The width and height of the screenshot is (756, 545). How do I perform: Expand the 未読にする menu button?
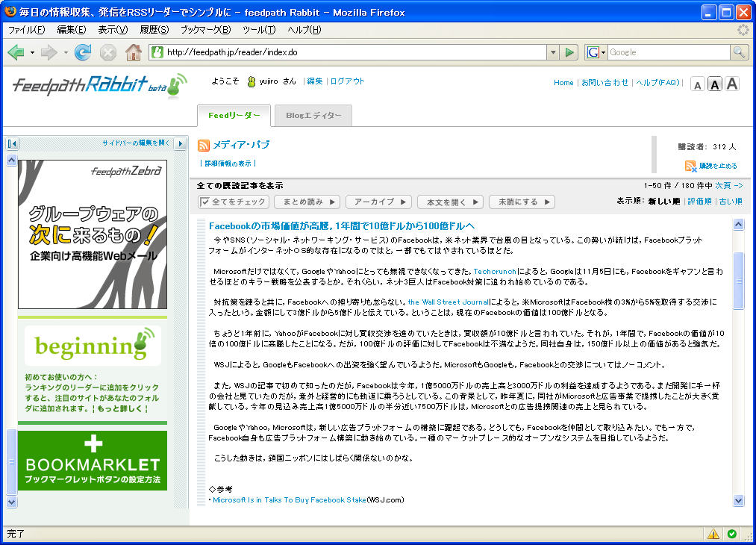tap(522, 202)
